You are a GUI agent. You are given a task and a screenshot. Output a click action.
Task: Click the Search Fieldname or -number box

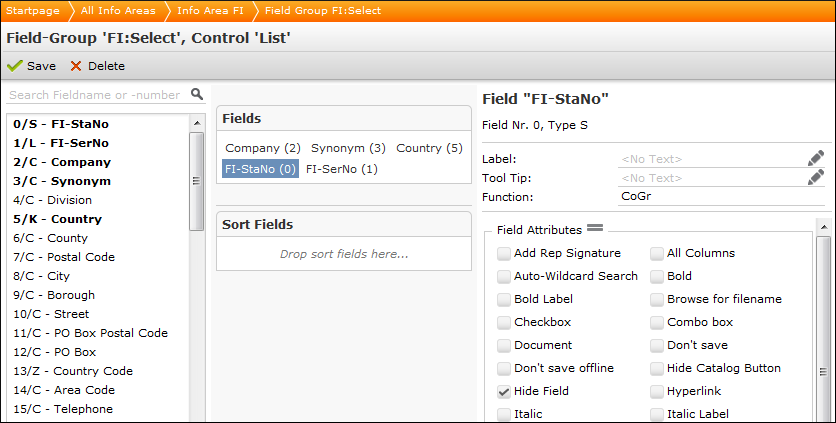coord(99,95)
